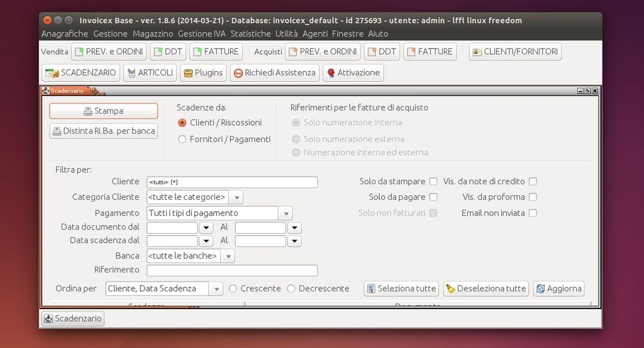Viewport: 644px width, 348px height.
Task: Tick the Email non inviata checkbox
Action: 533,213
